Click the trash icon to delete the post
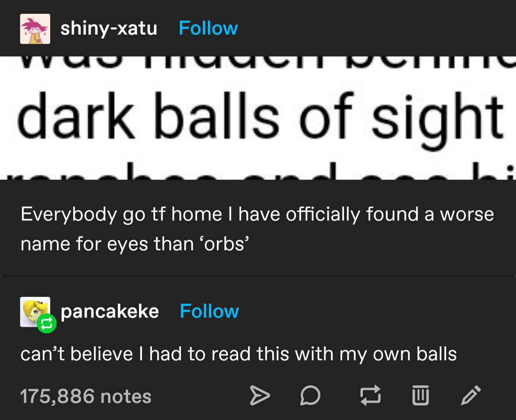The width and height of the screenshot is (516, 420). click(421, 395)
